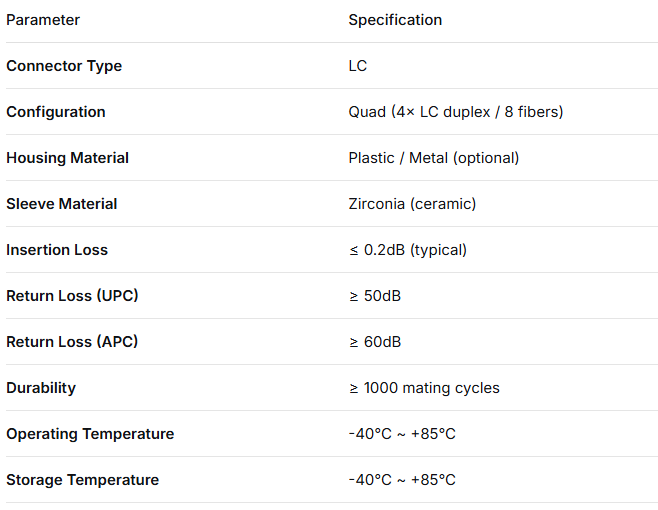Select the Return Loss (UPC) label
This screenshot has width=658, height=510.
coord(72,296)
